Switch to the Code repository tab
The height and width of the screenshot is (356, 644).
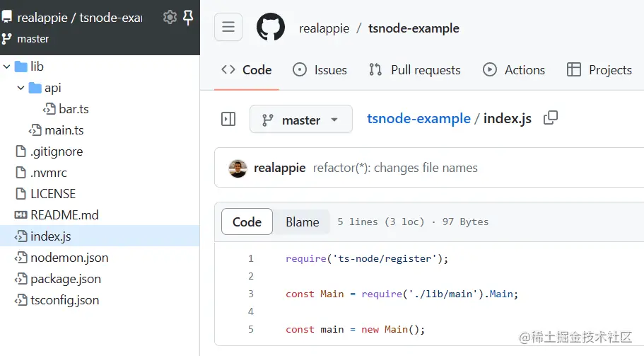click(x=247, y=70)
